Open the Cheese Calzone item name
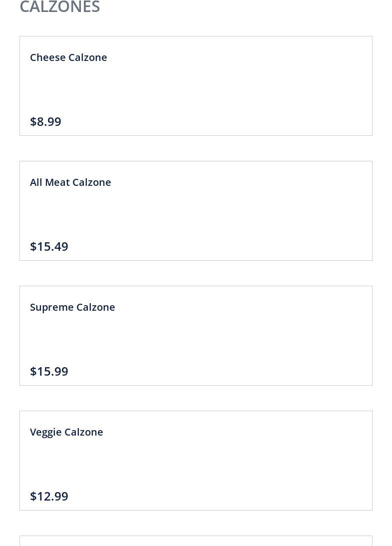This screenshot has width=392, height=546. coord(68,57)
